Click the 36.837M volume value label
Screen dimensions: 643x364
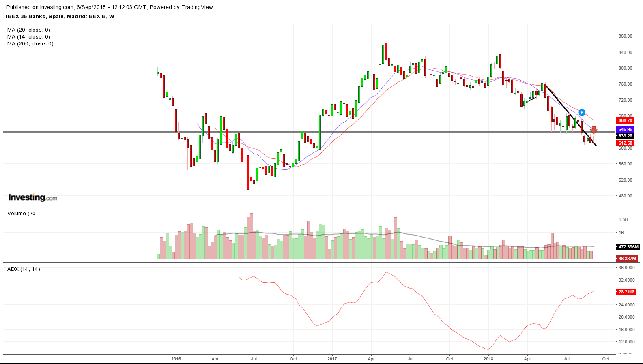[627, 259]
